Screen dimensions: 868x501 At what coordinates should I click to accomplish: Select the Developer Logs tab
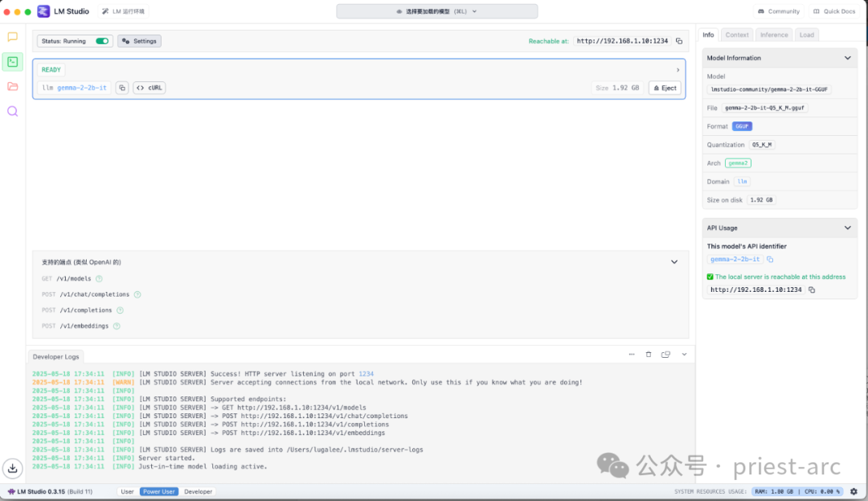tap(56, 357)
